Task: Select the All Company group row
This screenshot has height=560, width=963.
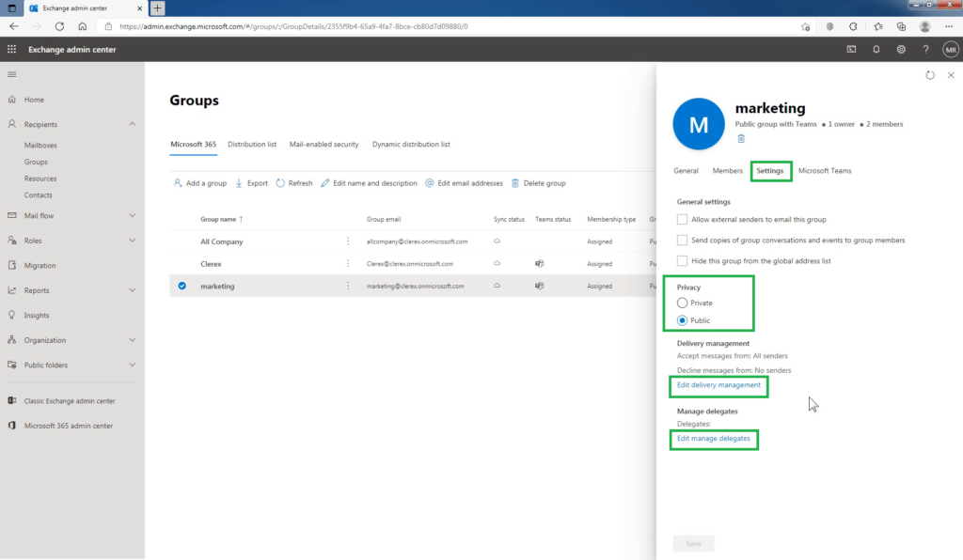Action: (x=413, y=241)
